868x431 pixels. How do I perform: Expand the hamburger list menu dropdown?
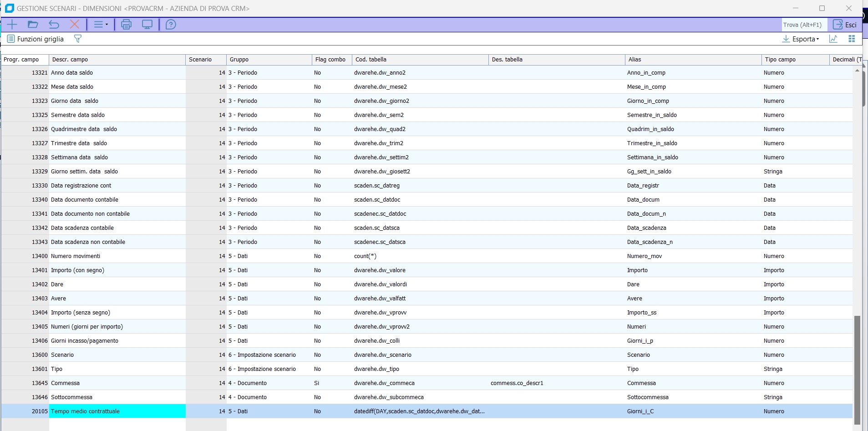101,25
